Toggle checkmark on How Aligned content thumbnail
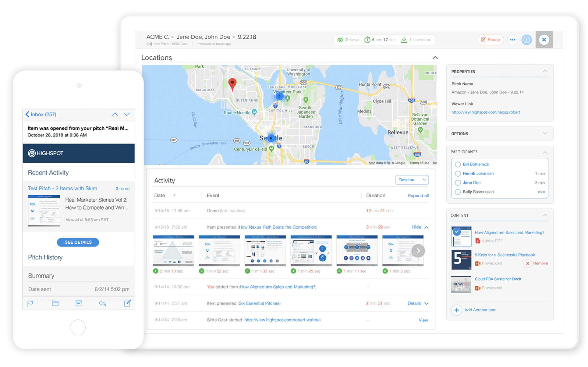 click(x=456, y=232)
